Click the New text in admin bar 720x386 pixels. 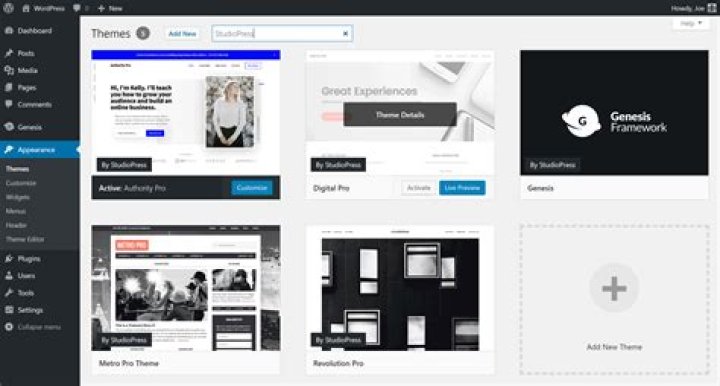click(x=116, y=8)
